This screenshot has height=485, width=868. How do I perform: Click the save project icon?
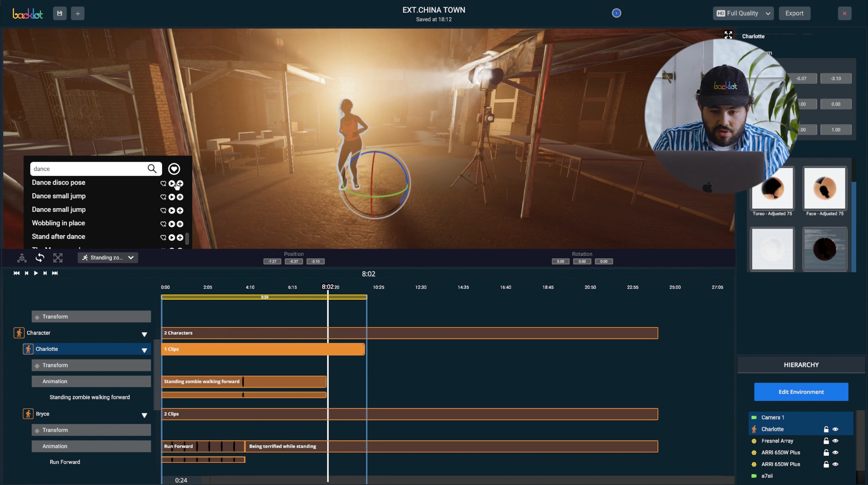(x=59, y=13)
